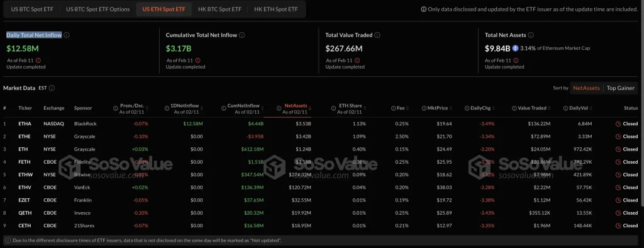Open the ETHE ticker link
This screenshot has width=644, height=248.
coord(25,137)
